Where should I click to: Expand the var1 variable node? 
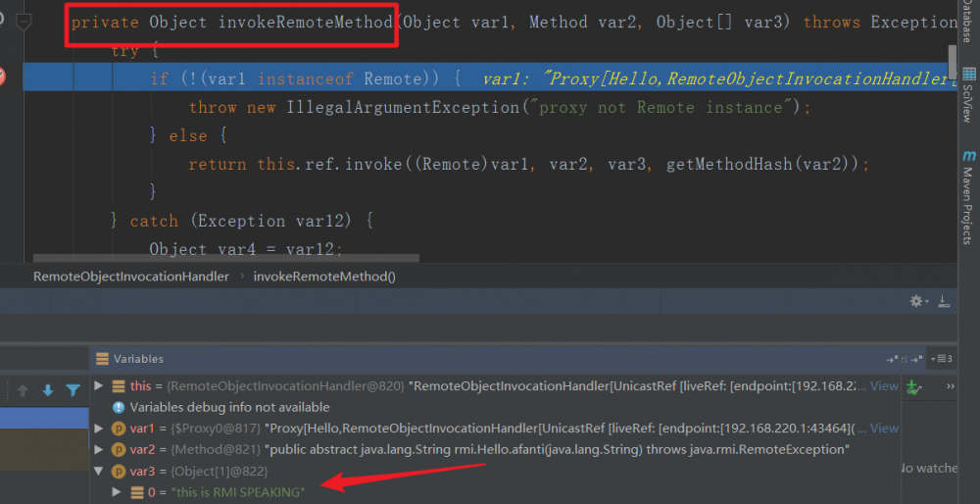tap(99, 428)
